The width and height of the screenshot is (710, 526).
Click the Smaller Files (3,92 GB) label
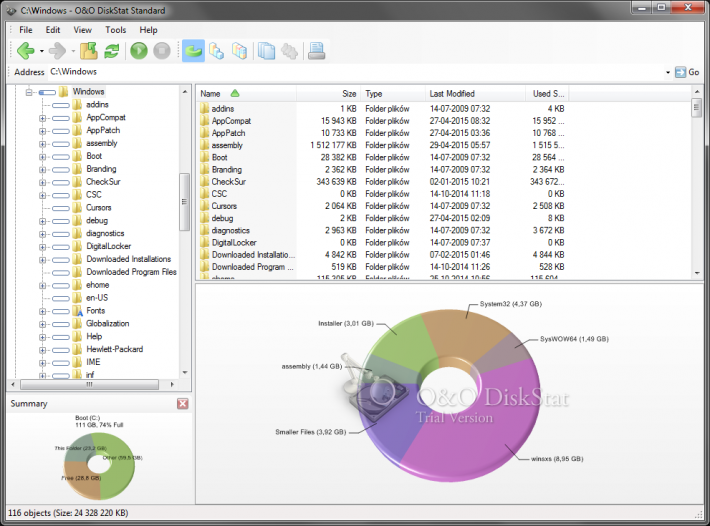click(311, 432)
